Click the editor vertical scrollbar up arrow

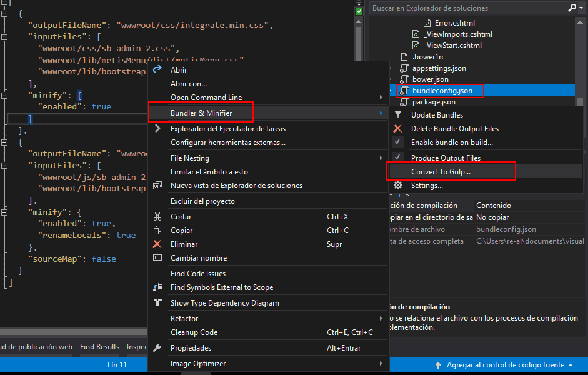(359, 22)
